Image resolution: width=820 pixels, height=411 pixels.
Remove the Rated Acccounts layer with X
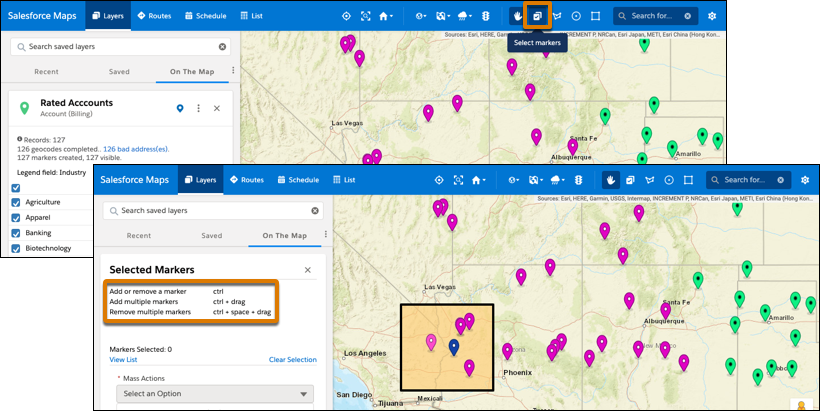coord(217,108)
